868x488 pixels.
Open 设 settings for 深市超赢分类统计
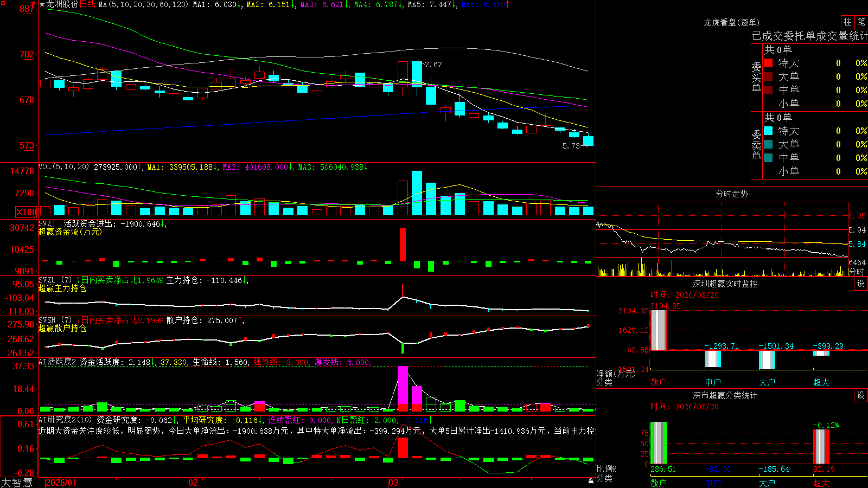(x=861, y=395)
